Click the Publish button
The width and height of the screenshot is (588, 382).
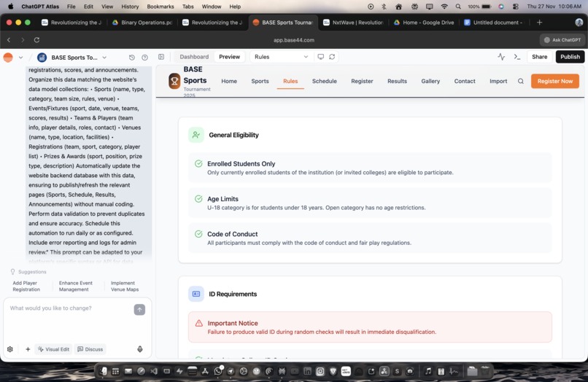[570, 57]
